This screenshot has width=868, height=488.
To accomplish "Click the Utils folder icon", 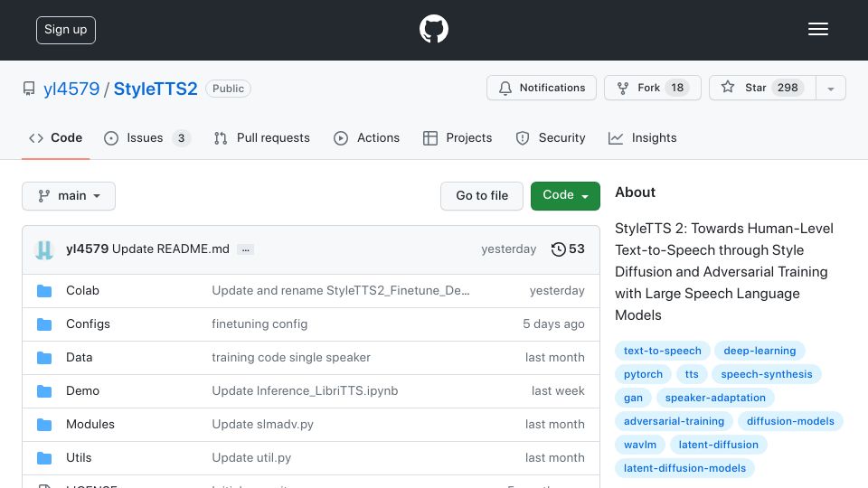I will (x=44, y=458).
